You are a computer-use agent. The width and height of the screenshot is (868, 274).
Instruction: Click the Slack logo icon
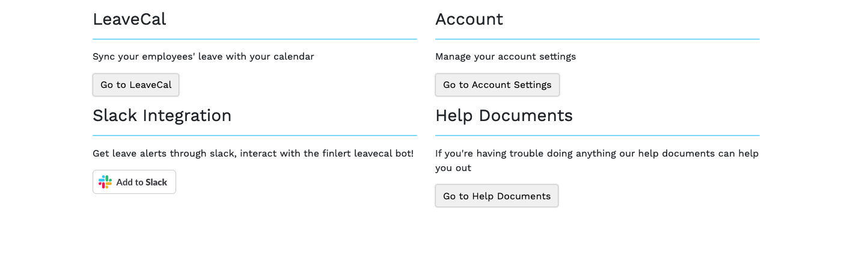(x=105, y=182)
